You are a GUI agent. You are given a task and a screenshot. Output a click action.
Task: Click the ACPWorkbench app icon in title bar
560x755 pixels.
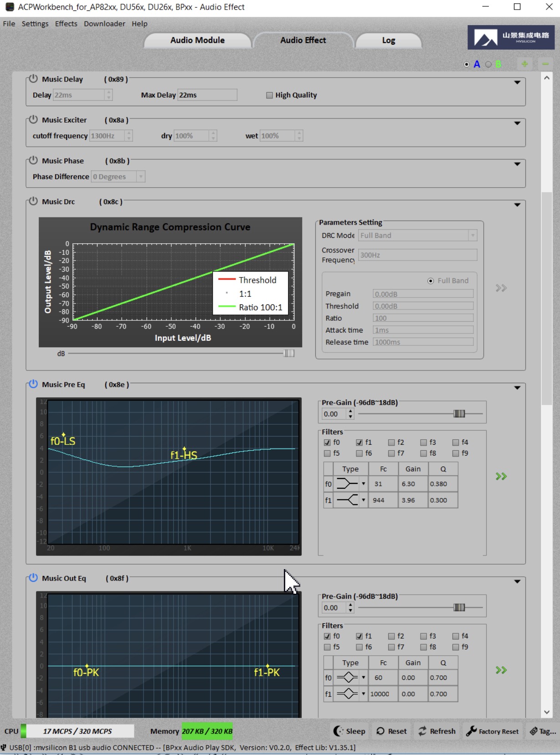pos(10,7)
